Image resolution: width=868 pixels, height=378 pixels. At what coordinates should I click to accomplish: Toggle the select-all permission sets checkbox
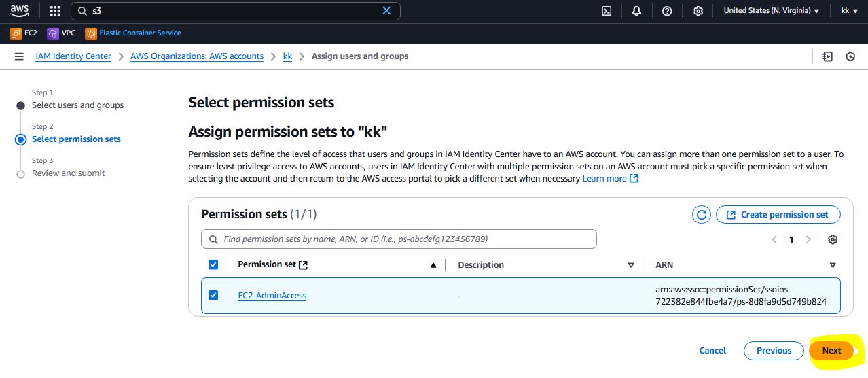click(x=213, y=264)
